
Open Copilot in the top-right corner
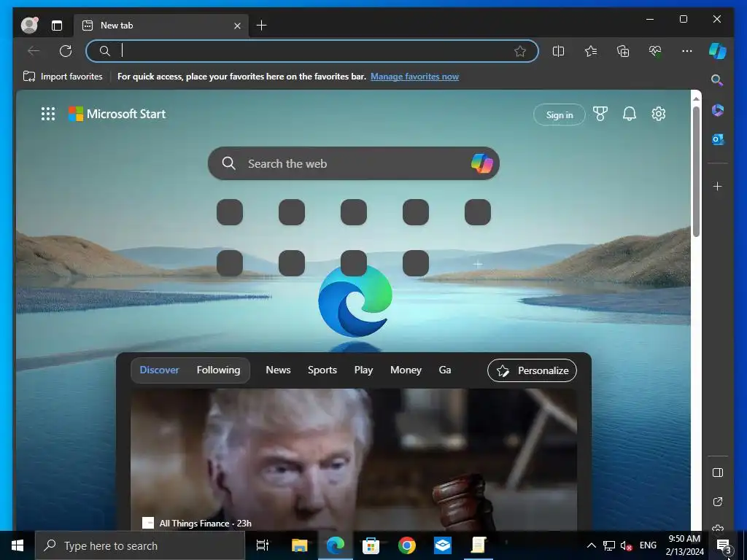(x=718, y=51)
